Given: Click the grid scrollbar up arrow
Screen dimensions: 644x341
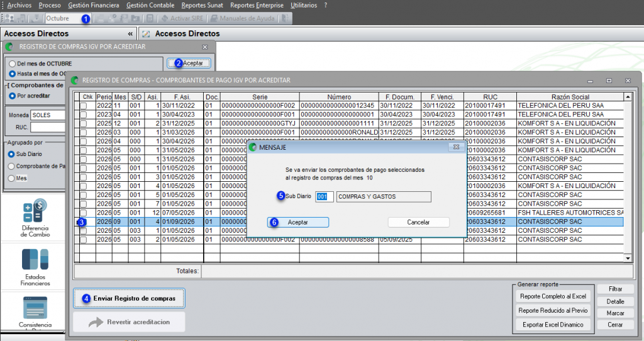Looking at the screenshot, I should pyautogui.click(x=628, y=97).
